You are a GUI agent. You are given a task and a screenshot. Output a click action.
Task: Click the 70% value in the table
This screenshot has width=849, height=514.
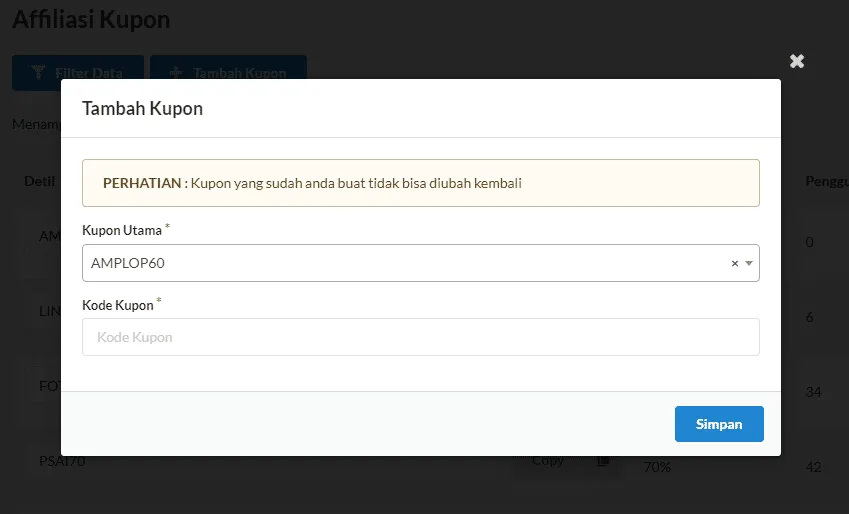657,467
